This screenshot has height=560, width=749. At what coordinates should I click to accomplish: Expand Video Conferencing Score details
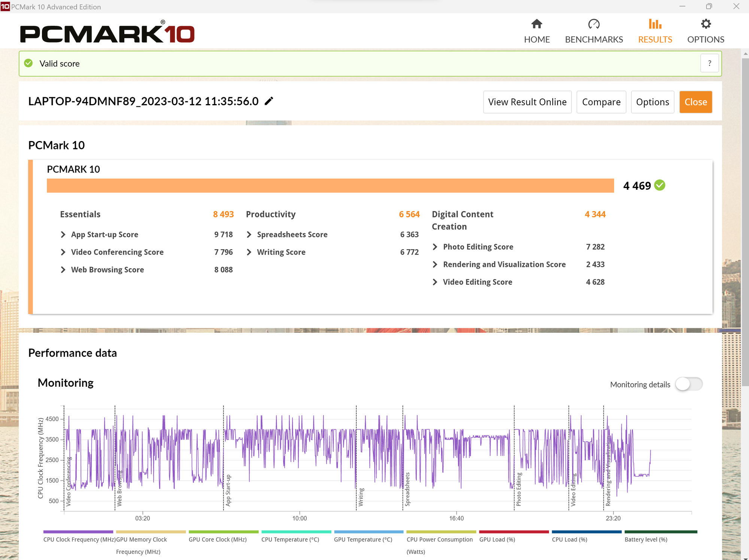point(63,252)
